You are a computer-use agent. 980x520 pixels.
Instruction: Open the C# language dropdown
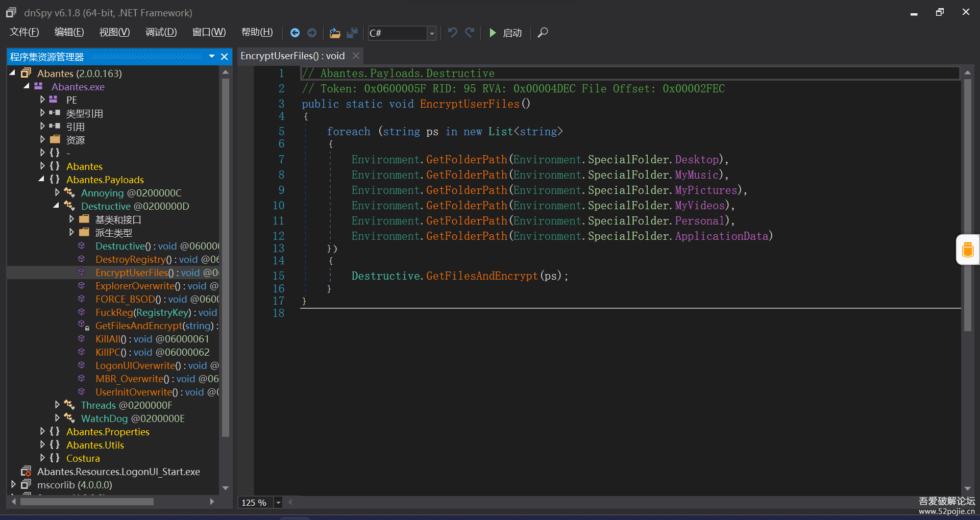[x=432, y=33]
